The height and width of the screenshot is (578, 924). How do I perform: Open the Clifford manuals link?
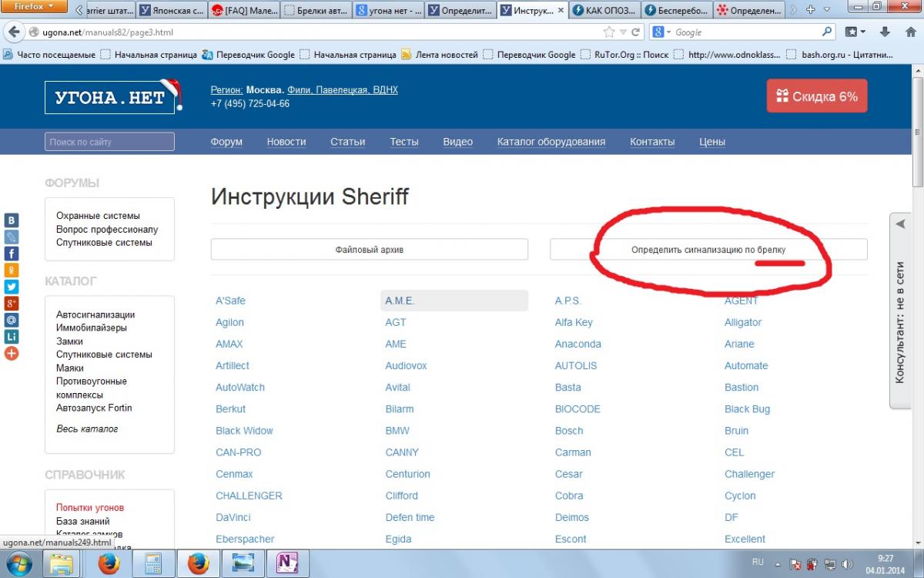[402, 496]
